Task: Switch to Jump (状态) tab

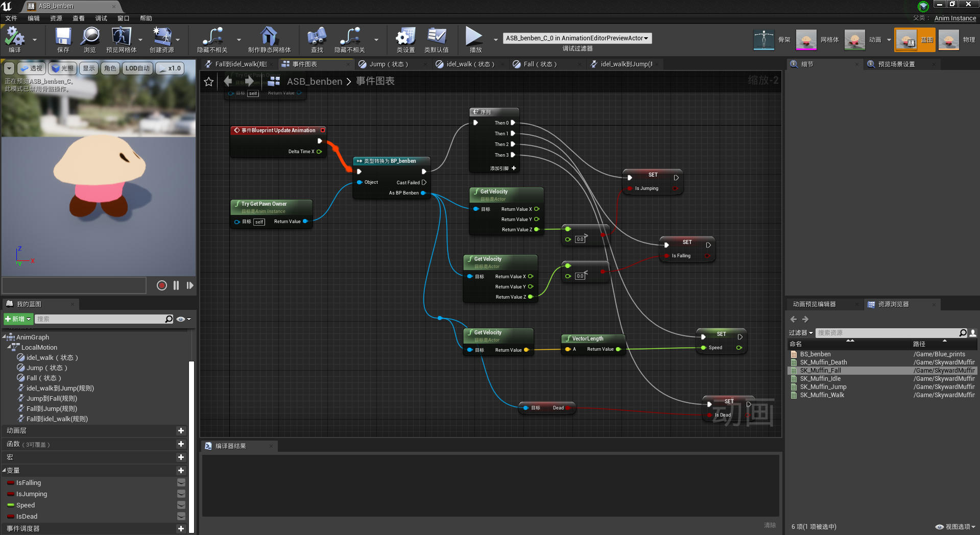Action: tap(389, 64)
